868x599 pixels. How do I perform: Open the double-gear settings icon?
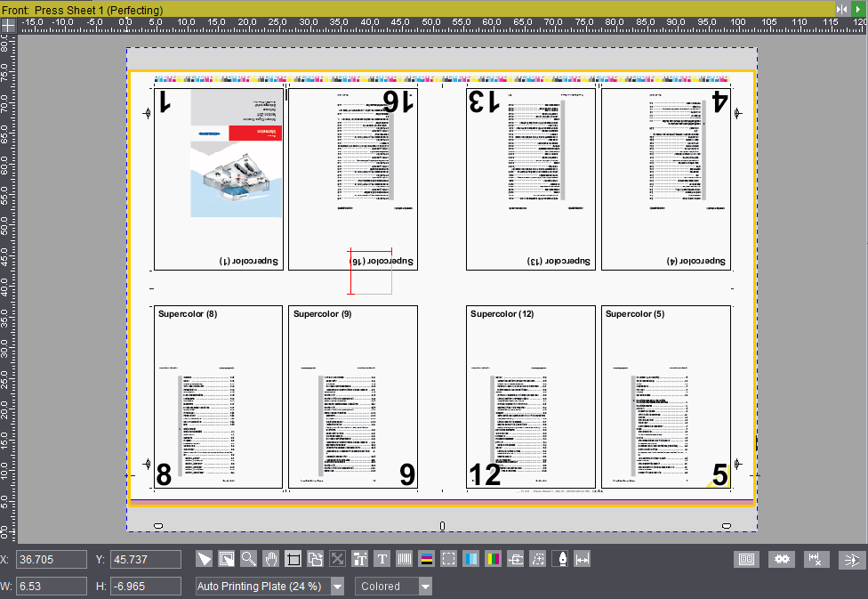[x=783, y=560]
